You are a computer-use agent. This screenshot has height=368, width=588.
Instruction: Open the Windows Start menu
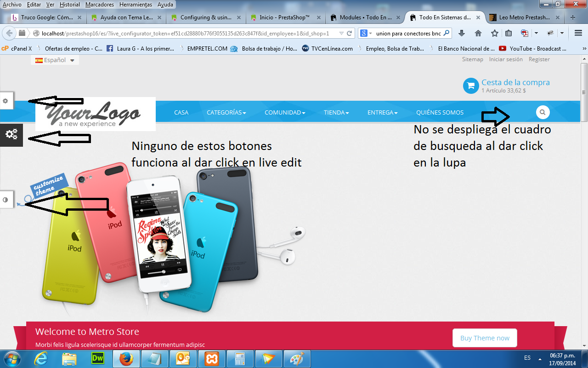tap(11, 358)
